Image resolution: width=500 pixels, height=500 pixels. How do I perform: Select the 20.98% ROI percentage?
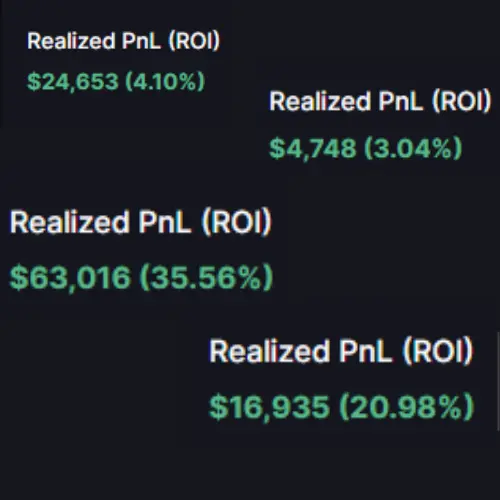[407, 407]
